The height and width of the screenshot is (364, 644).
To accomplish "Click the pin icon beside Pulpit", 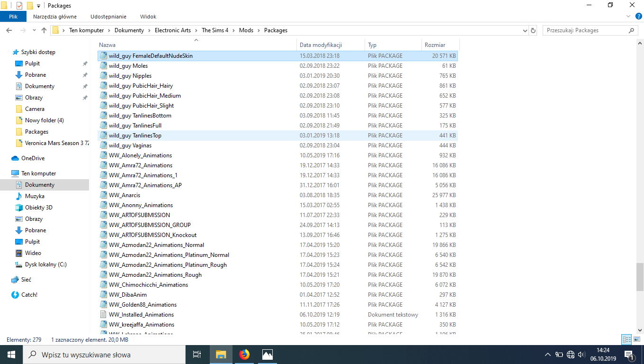I will click(85, 64).
